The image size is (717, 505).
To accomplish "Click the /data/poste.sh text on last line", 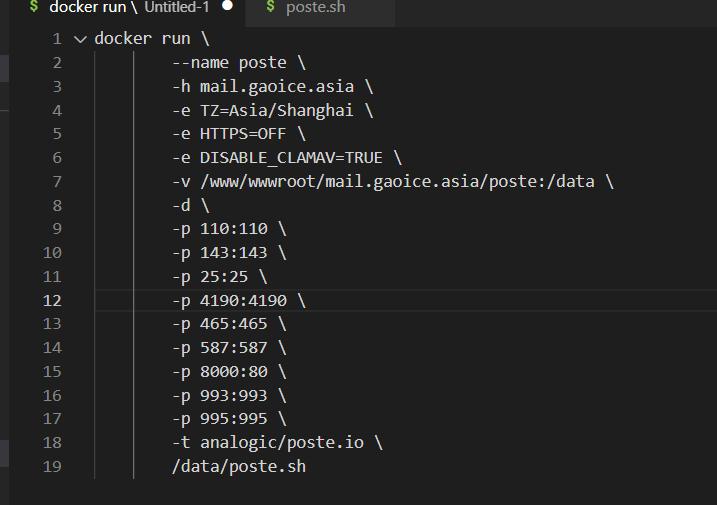I will tap(238, 466).
